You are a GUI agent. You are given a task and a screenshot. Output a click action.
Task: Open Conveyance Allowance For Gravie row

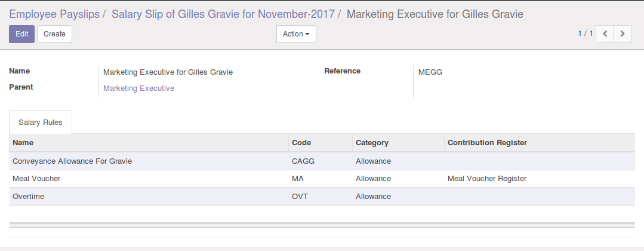[72, 161]
